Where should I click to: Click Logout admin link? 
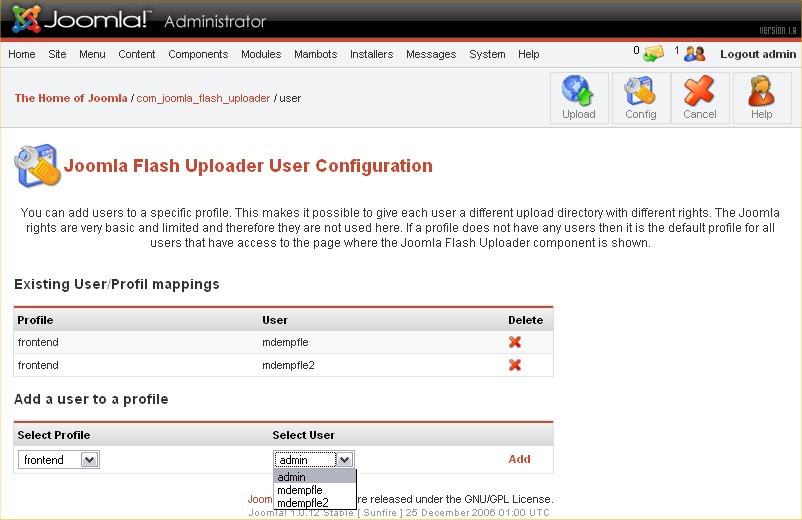(x=758, y=54)
